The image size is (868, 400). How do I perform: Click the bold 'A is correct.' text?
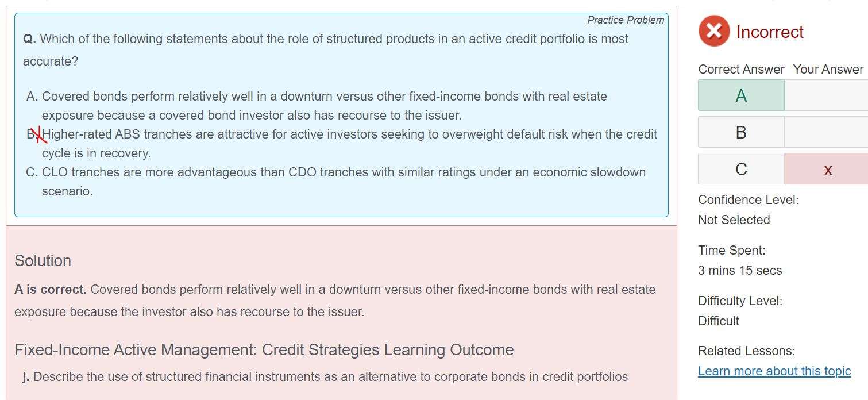[51, 289]
